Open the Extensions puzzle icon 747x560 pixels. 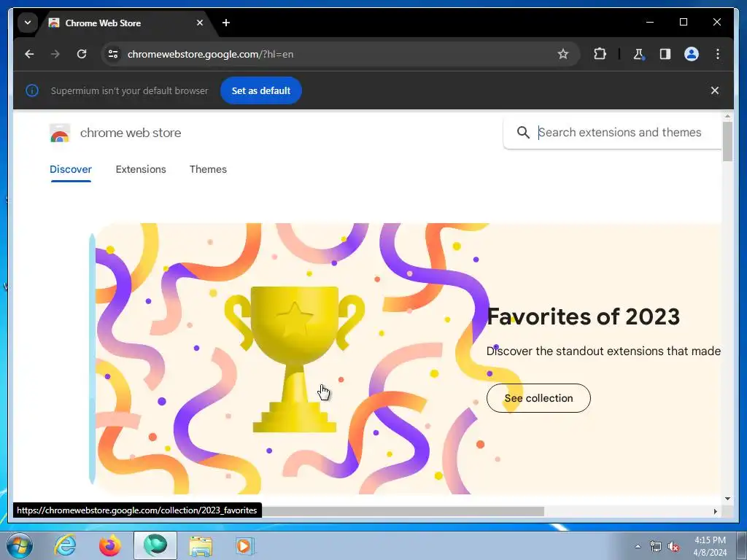pyautogui.click(x=600, y=54)
